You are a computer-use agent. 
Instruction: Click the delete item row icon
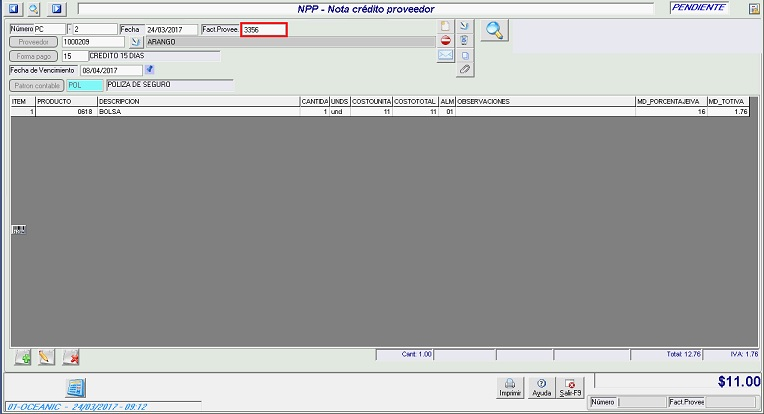coord(70,357)
